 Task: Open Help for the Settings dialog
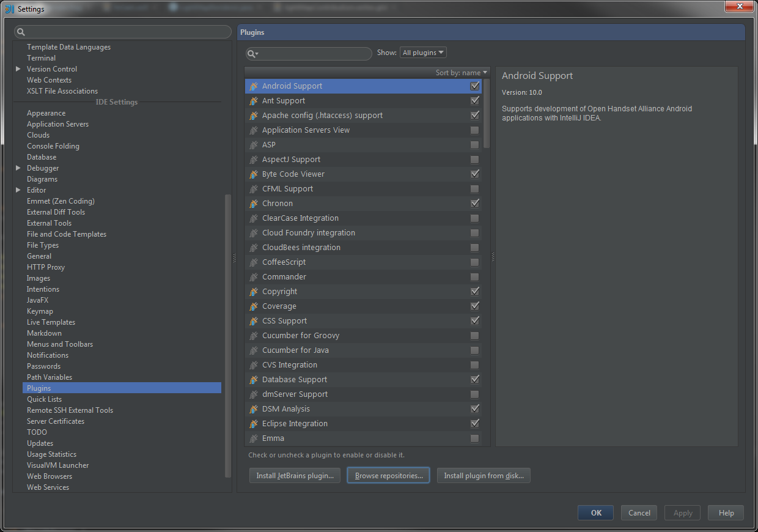pyautogui.click(x=726, y=513)
